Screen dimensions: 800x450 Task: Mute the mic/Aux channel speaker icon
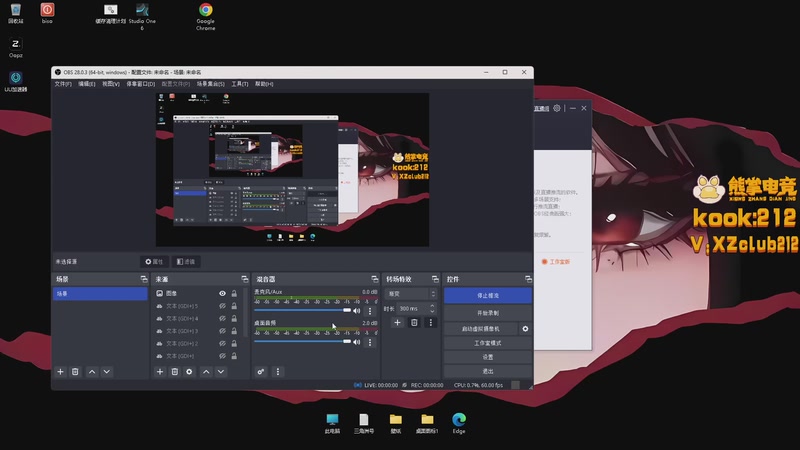click(x=357, y=311)
